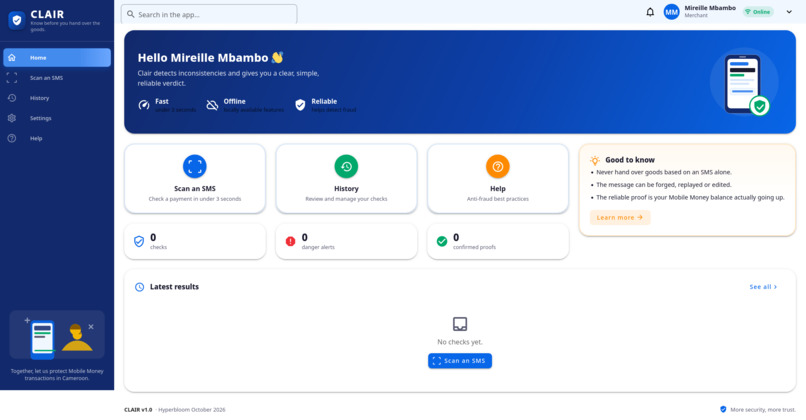This screenshot has height=420, width=806.
Task: Click the empty inbox tray icon
Action: (x=460, y=324)
